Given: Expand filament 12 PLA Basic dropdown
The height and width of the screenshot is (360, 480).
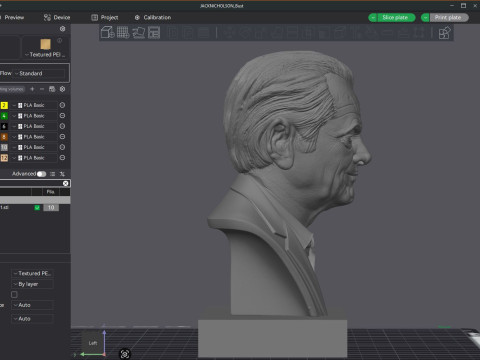Looking at the screenshot, I should [34, 158].
